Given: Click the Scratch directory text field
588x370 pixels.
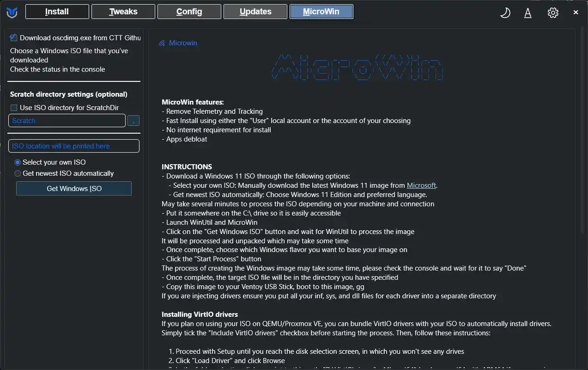Looking at the screenshot, I should pyautogui.click(x=67, y=121).
